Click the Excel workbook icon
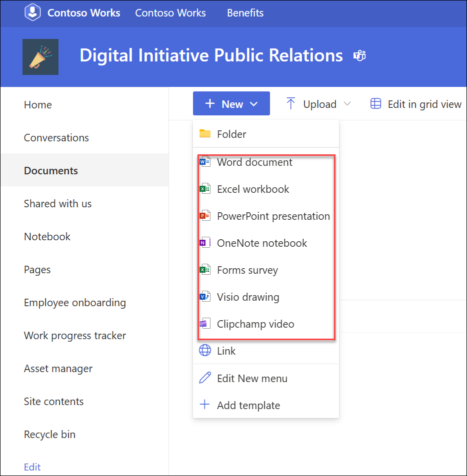The width and height of the screenshot is (467, 476). [x=204, y=189]
